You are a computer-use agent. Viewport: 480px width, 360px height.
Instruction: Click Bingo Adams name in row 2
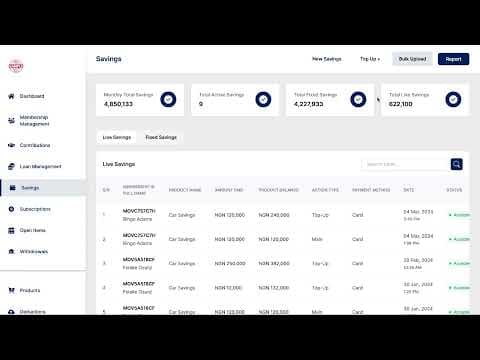click(x=137, y=243)
